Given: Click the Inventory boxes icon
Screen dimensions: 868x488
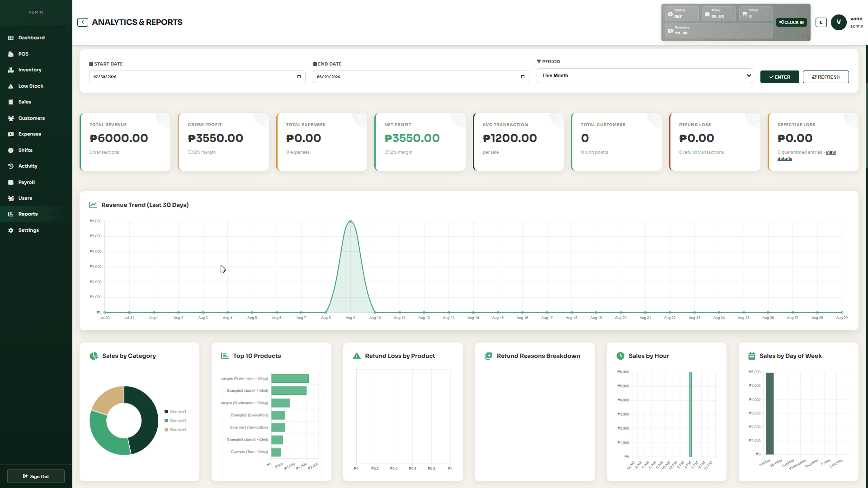Looking at the screenshot, I should click(11, 70).
